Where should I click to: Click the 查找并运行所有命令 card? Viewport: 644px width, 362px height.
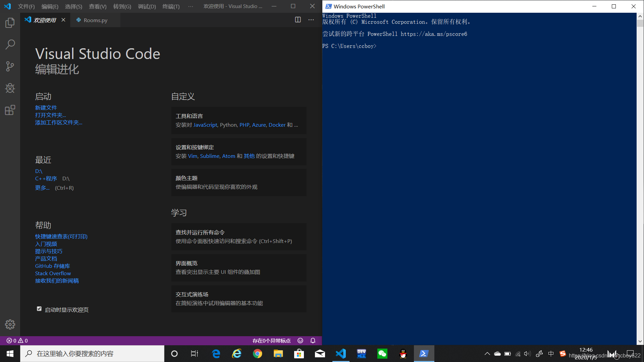click(239, 237)
